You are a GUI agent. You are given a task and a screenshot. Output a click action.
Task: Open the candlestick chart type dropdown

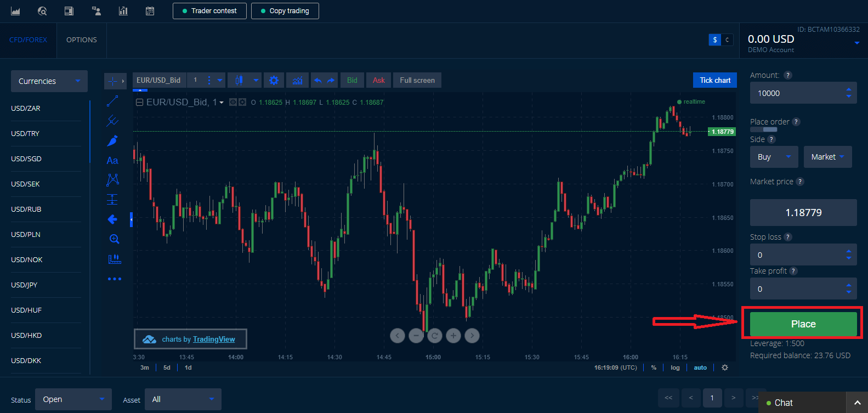(x=245, y=80)
